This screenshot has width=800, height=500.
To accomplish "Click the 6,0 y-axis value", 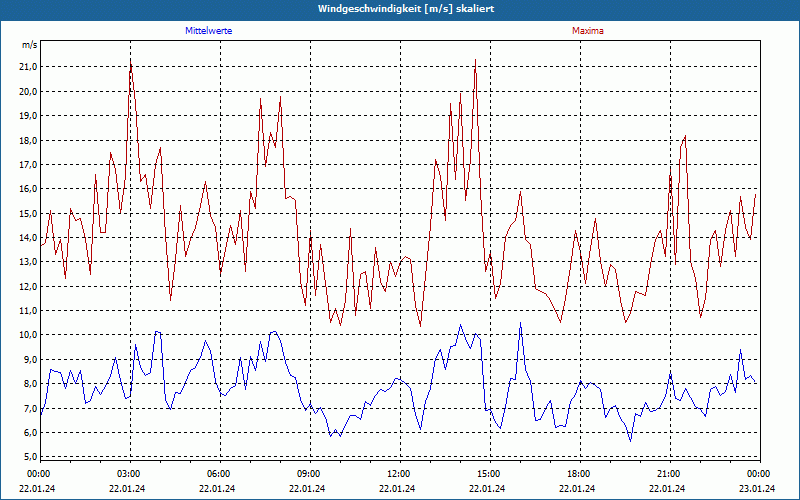I will 31,432.
